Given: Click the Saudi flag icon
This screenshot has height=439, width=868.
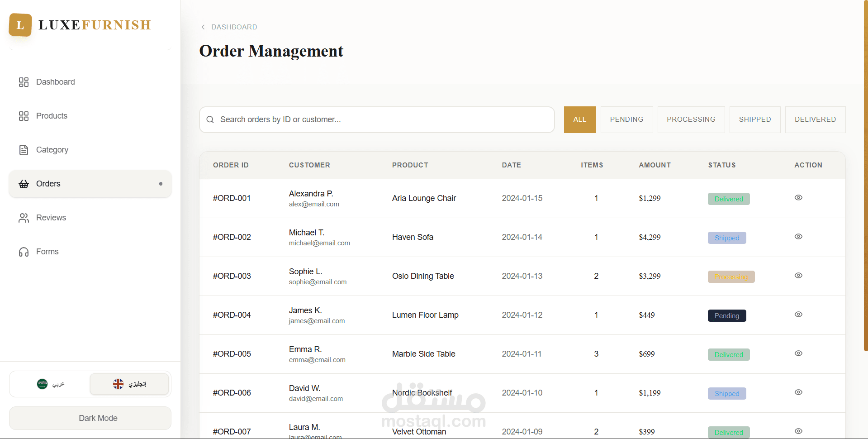Looking at the screenshot, I should tap(42, 384).
